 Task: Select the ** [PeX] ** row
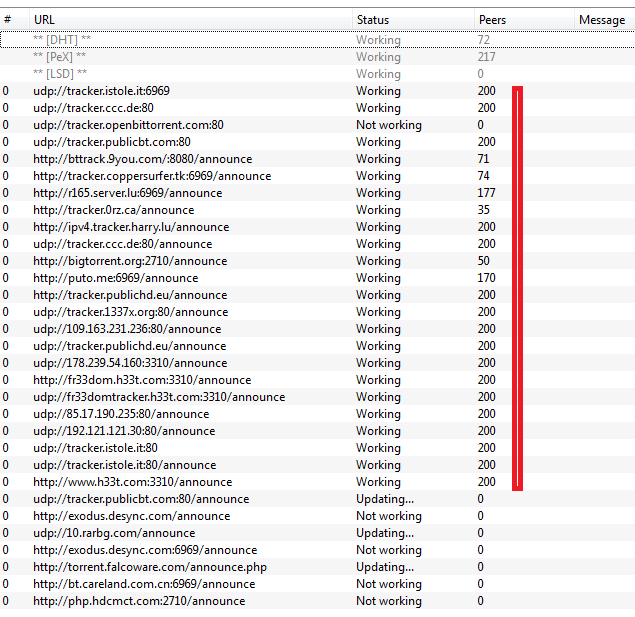(x=318, y=57)
